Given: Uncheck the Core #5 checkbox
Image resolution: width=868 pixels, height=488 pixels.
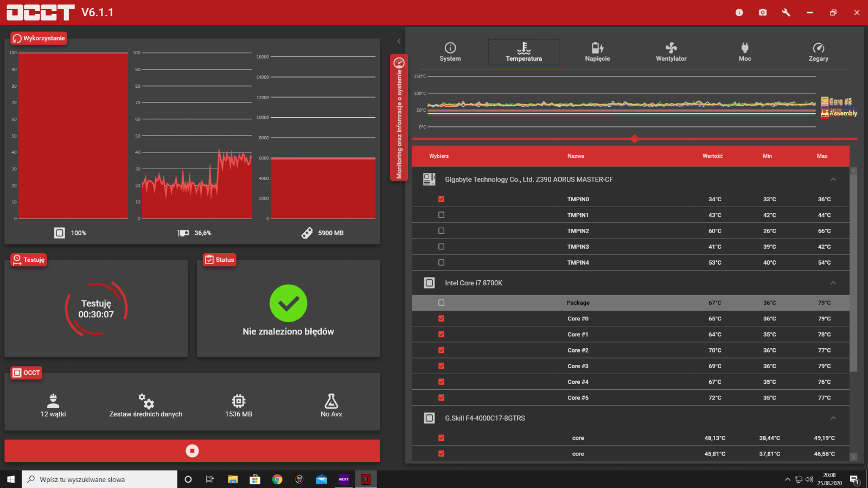Looking at the screenshot, I should pyautogui.click(x=442, y=397).
